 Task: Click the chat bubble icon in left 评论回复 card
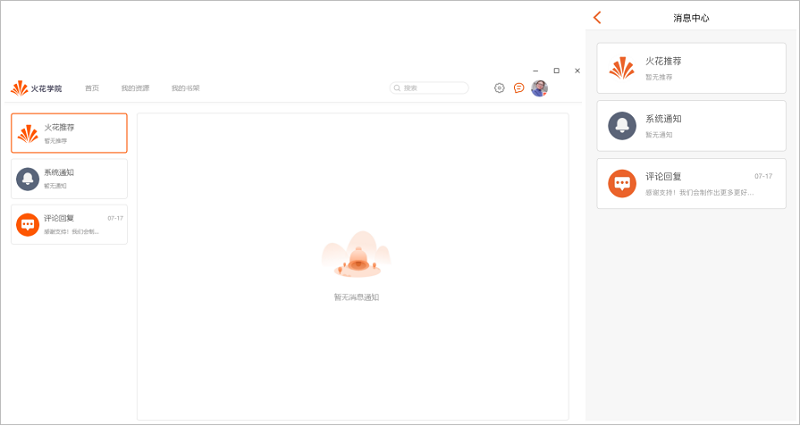28,225
